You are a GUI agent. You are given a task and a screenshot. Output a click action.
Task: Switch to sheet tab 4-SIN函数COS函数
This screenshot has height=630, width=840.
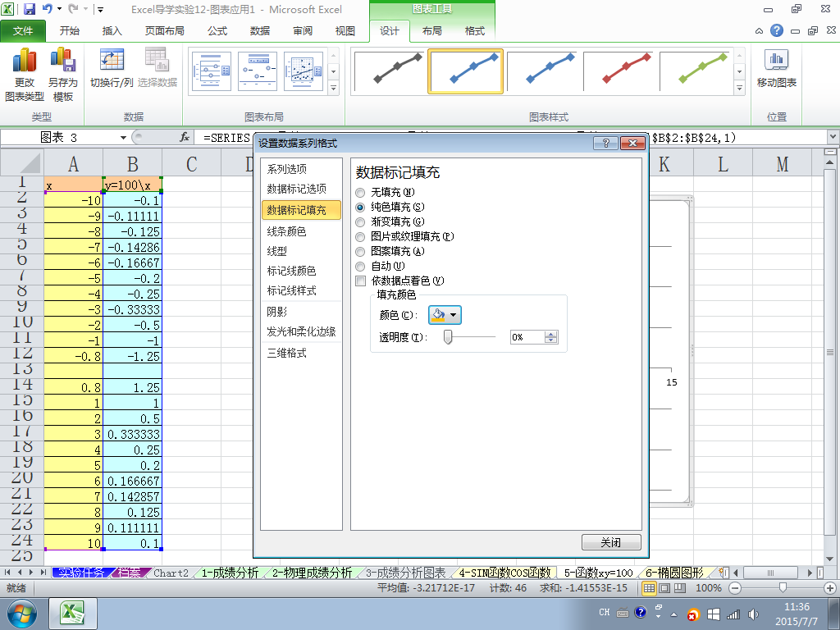(x=504, y=573)
